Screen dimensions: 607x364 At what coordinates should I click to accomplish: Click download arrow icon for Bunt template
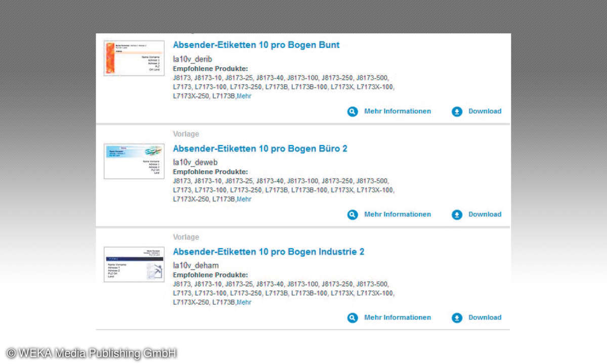(457, 112)
